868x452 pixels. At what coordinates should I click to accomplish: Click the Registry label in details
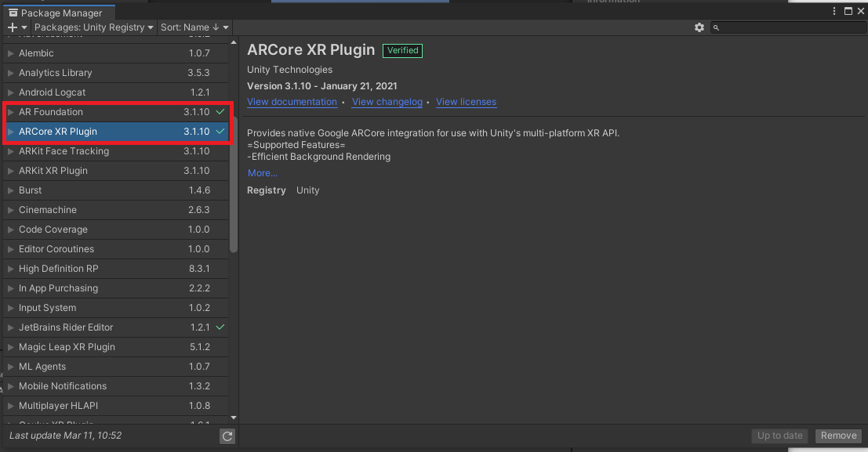coord(267,190)
